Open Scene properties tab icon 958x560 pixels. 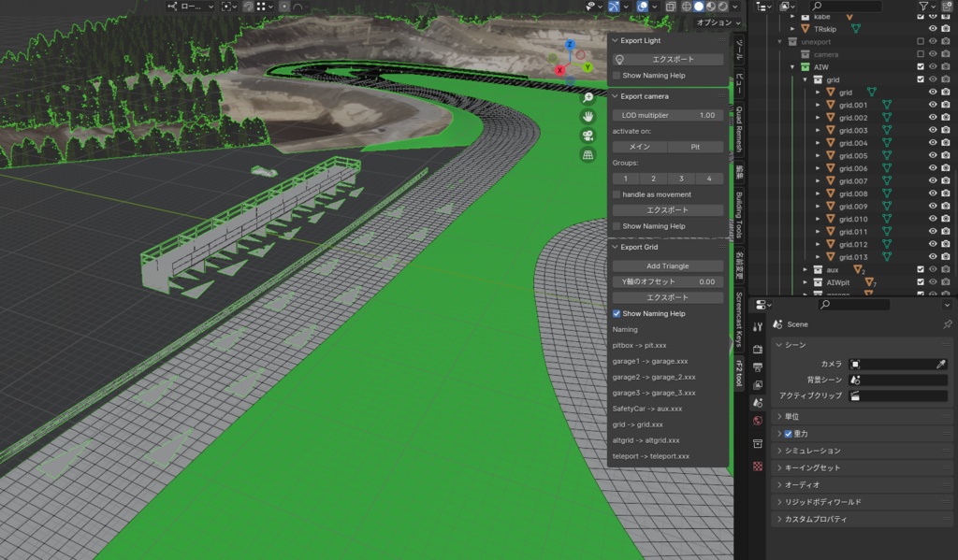[x=758, y=402]
